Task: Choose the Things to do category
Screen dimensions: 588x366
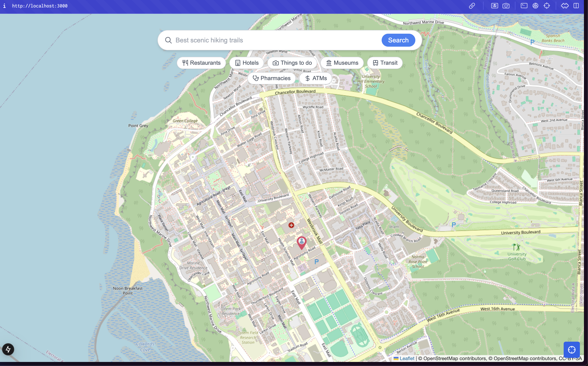Action: (292, 63)
